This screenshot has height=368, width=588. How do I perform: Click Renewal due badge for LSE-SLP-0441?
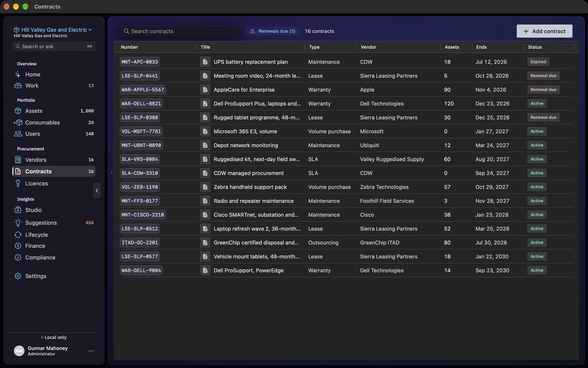[543, 76]
